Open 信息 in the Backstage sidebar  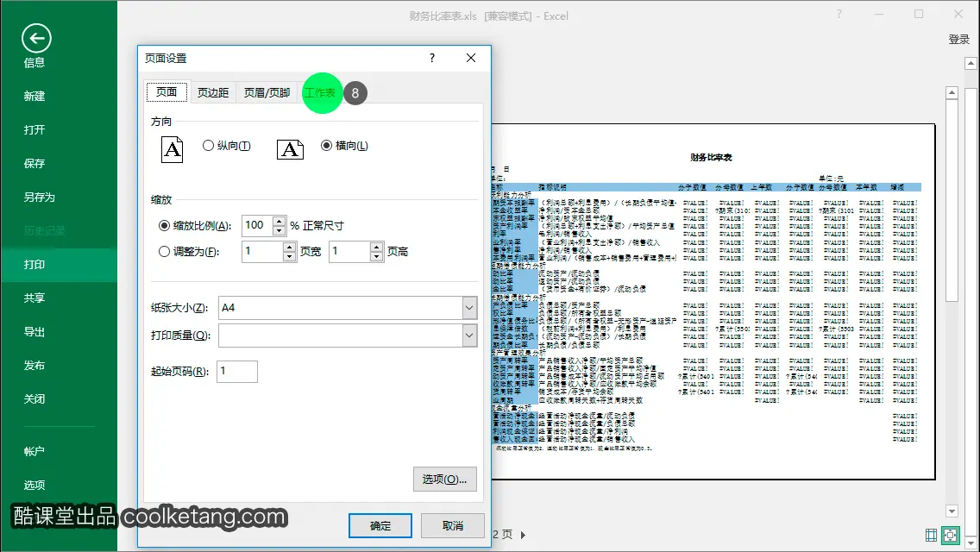35,62
